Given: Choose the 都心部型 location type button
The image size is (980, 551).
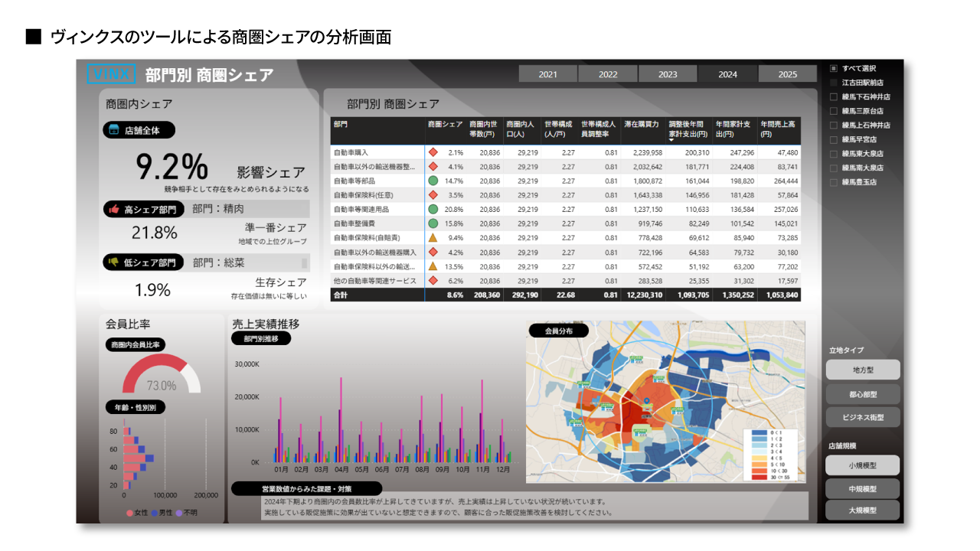Looking at the screenshot, I should coord(863,395).
